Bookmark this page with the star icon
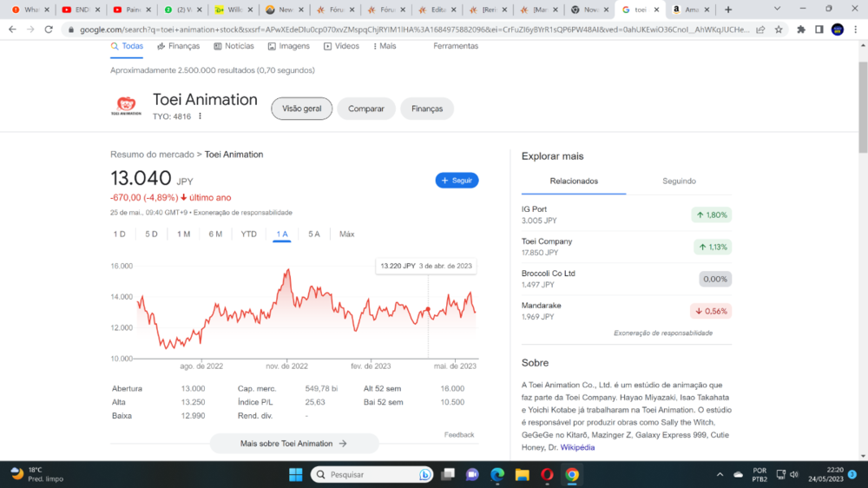This screenshot has height=488, width=868. coord(779,30)
